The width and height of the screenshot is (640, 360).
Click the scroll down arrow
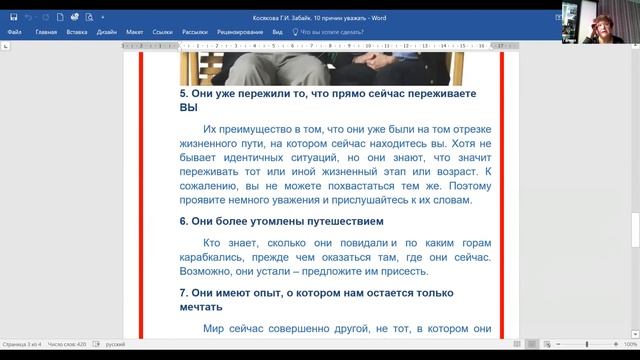point(636,334)
